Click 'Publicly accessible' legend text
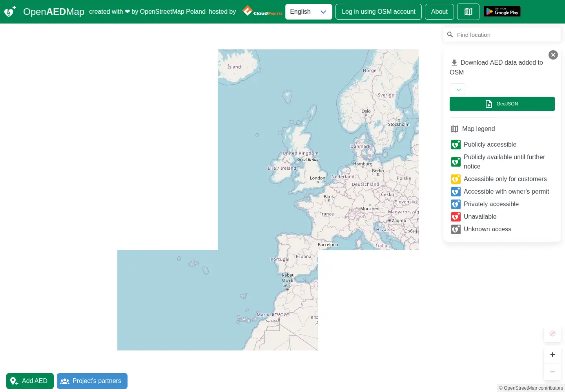Viewport: 565px width, 392px height. [490, 144]
